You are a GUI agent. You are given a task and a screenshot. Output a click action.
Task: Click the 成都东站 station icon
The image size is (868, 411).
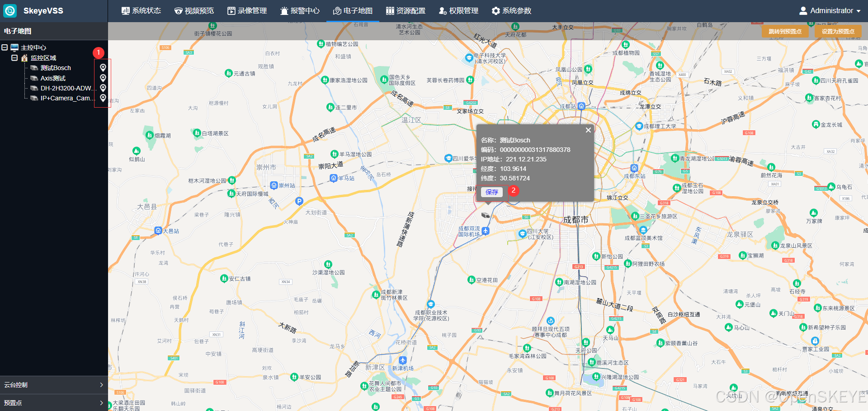click(634, 168)
